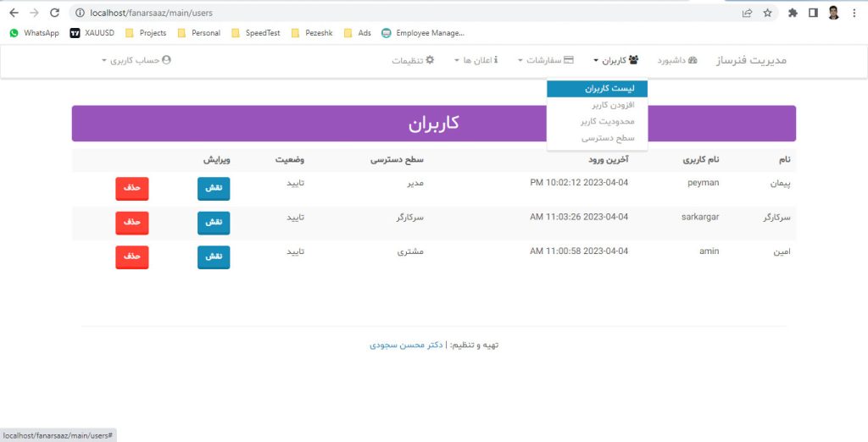
Task: Click the name cell پیمان
Action: point(781,184)
